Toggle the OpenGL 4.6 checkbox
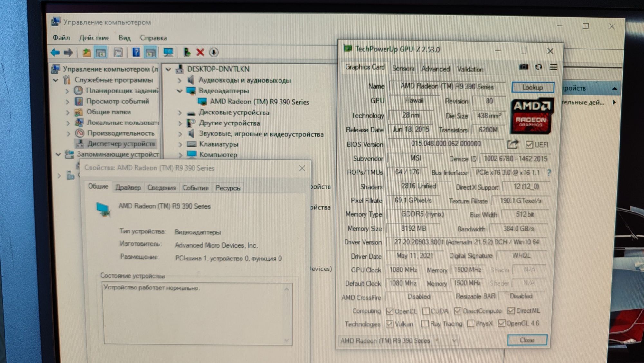Viewport: 644px width, 363px height. pyautogui.click(x=501, y=323)
